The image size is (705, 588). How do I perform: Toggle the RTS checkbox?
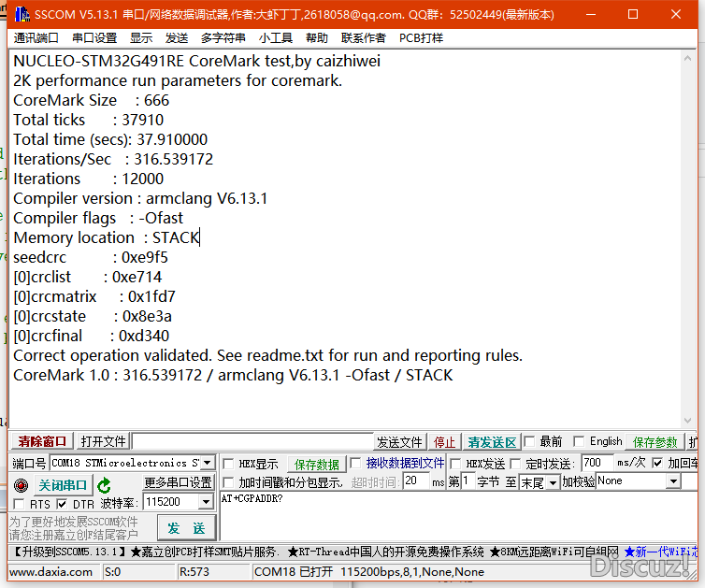tap(19, 504)
